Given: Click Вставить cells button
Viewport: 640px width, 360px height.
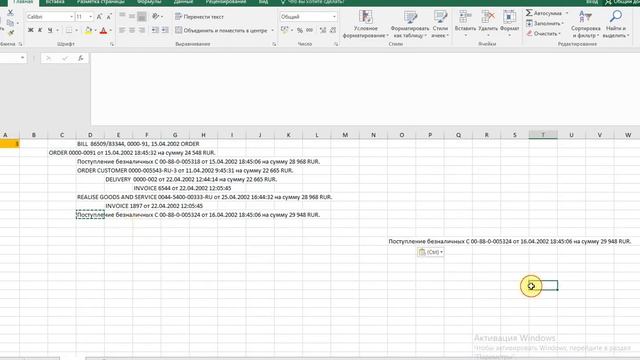Looking at the screenshot, I should click(465, 23).
